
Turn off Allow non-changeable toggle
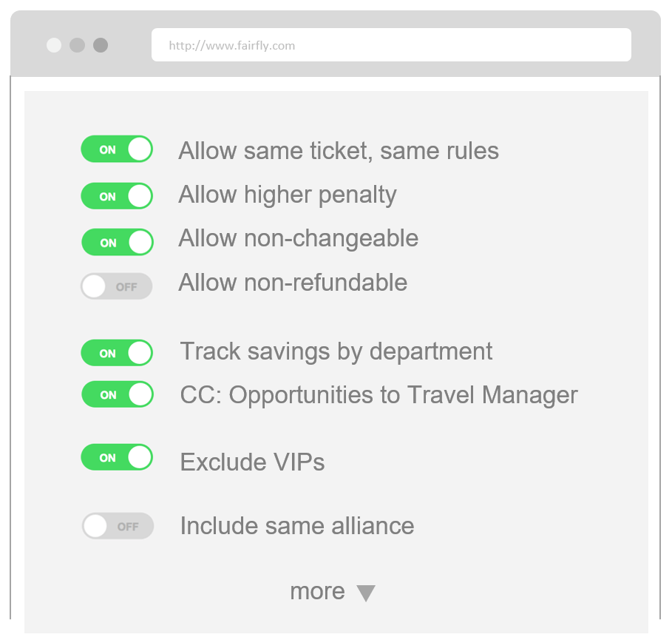coord(118,242)
